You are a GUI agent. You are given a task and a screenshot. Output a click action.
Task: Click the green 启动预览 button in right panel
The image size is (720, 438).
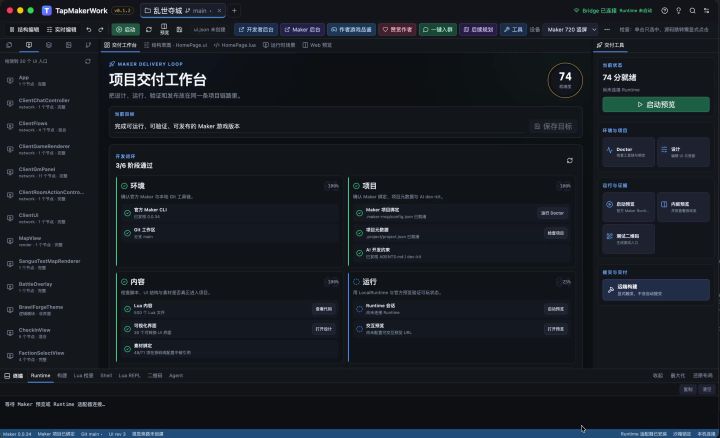[x=656, y=105]
